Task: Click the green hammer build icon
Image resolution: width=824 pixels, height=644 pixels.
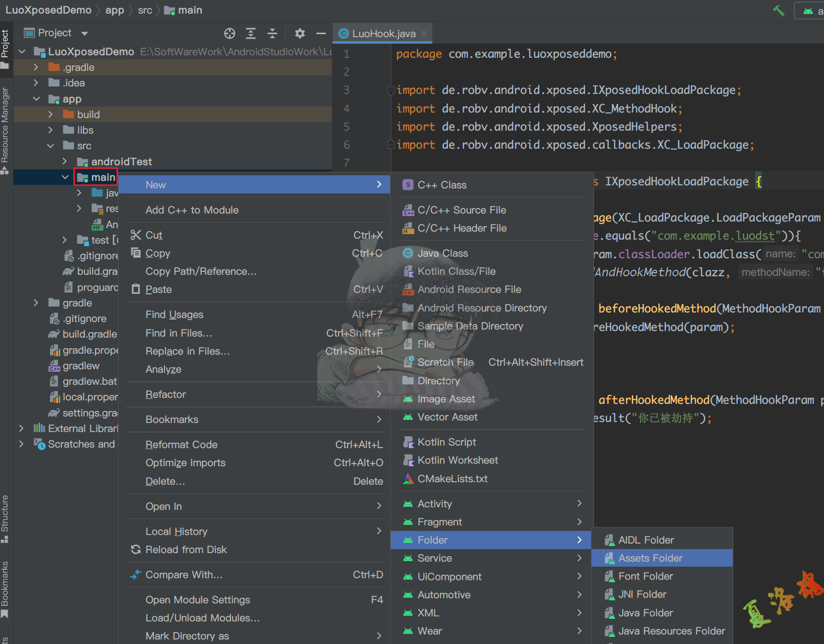Action: 778,11
